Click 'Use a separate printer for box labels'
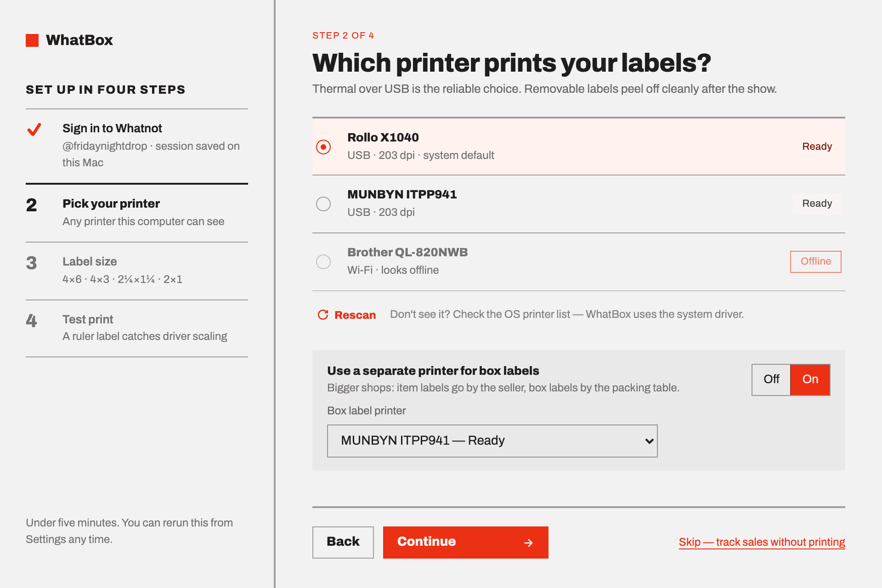This screenshot has height=588, width=882. pos(433,371)
